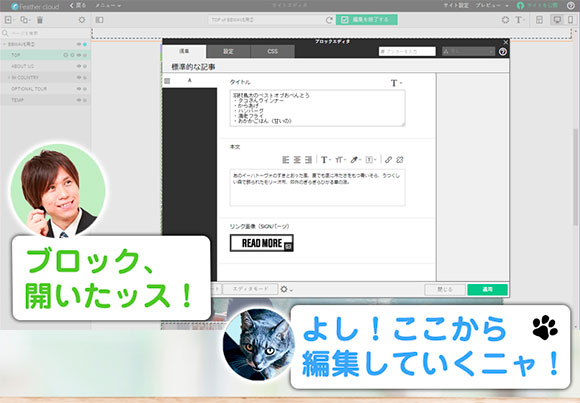The height and width of the screenshot is (403, 580).
Task: Toggle visibility eye for ABOUT US page
Action: click(x=79, y=66)
